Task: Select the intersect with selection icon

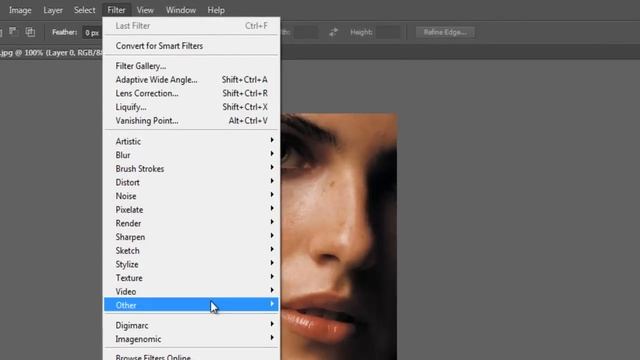Action: coord(30,32)
